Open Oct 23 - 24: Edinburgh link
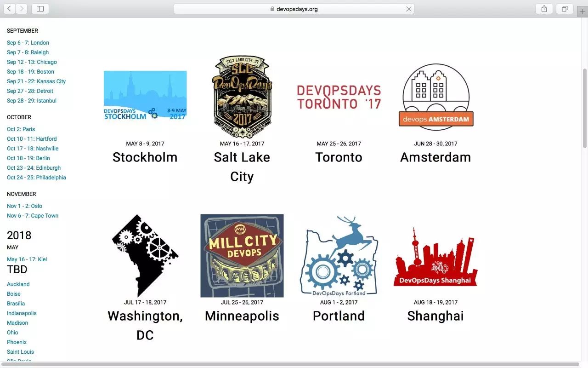This screenshot has width=588, height=368. [34, 168]
